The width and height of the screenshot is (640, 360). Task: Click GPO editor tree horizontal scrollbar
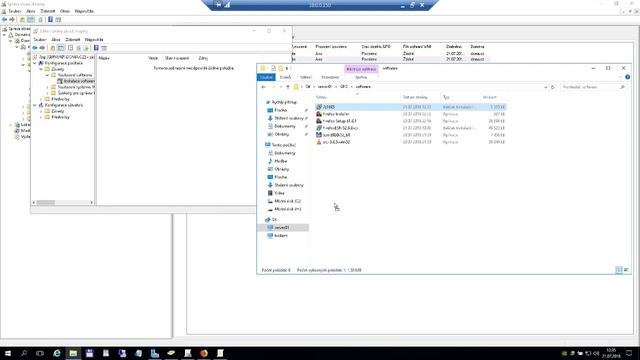(x=63, y=202)
